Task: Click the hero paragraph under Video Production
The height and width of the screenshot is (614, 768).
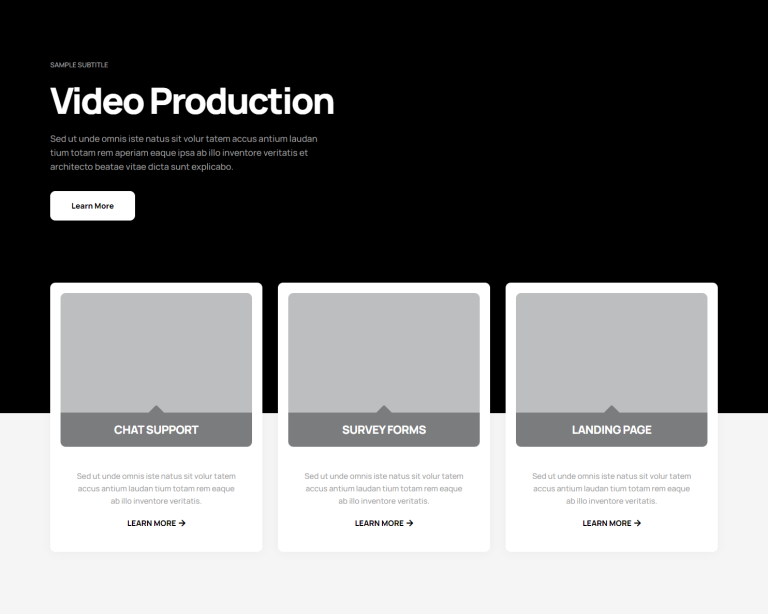Action: point(183,153)
